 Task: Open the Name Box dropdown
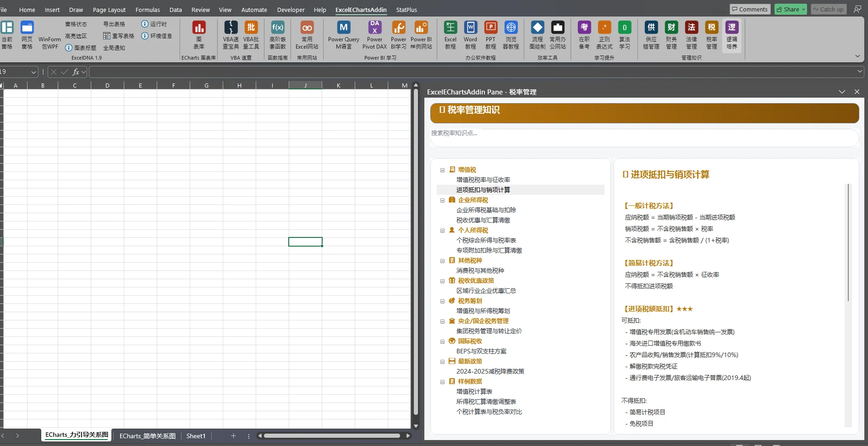click(x=33, y=72)
